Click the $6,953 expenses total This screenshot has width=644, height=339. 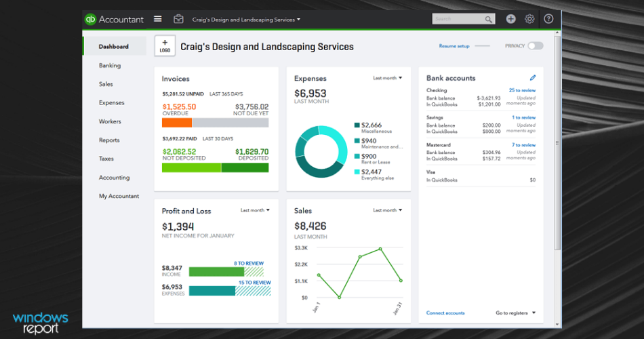coord(310,94)
